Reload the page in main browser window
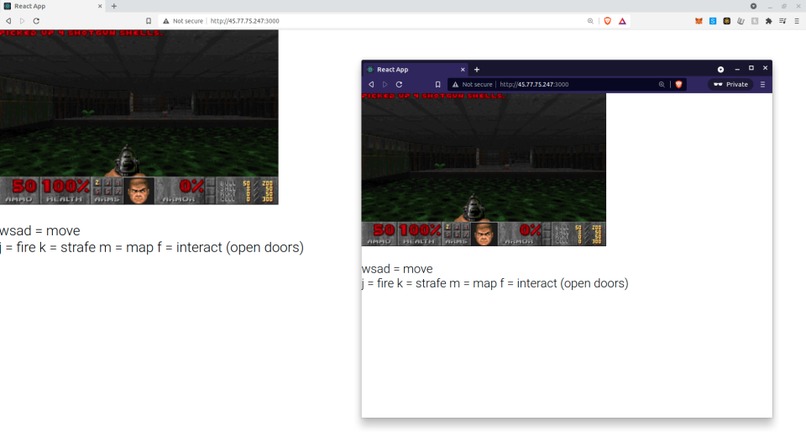 36,21
